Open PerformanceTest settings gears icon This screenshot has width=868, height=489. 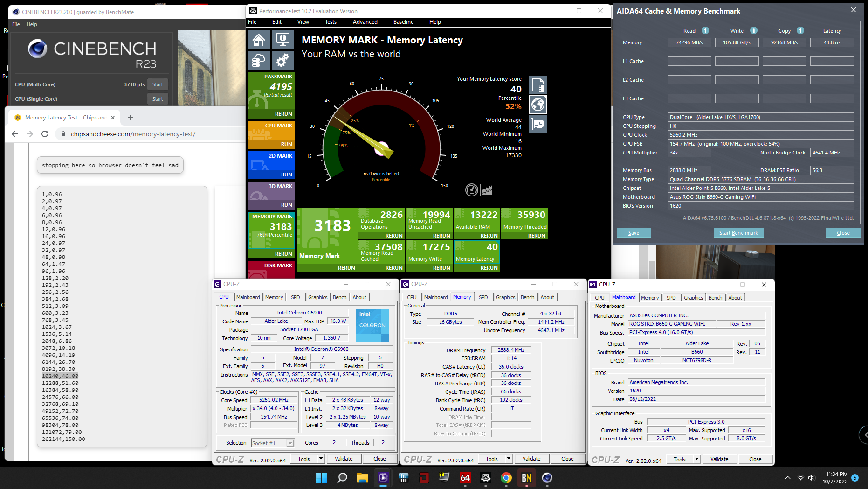(x=282, y=60)
